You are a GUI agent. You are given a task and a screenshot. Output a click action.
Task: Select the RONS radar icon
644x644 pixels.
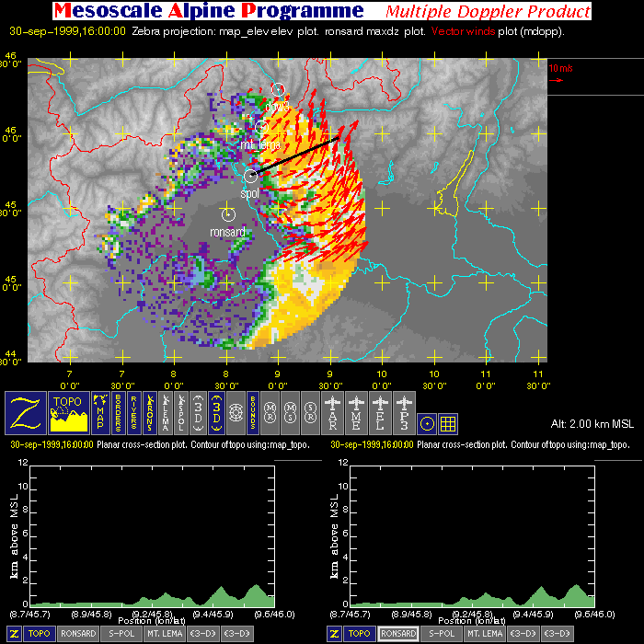pyautogui.click(x=149, y=412)
